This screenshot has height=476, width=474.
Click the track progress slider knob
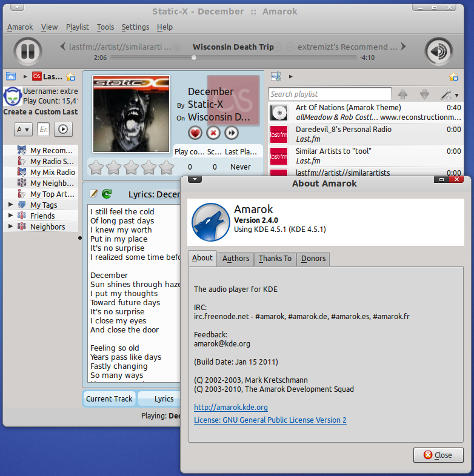(194, 58)
